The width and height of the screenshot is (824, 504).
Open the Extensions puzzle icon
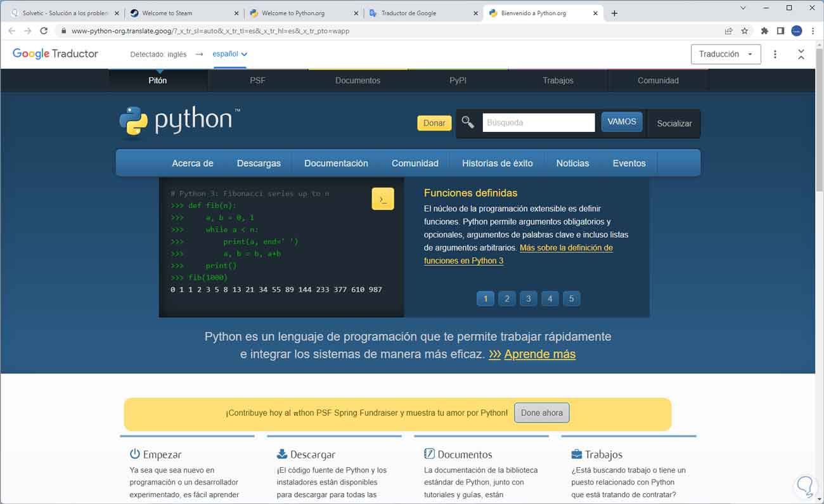click(x=764, y=30)
